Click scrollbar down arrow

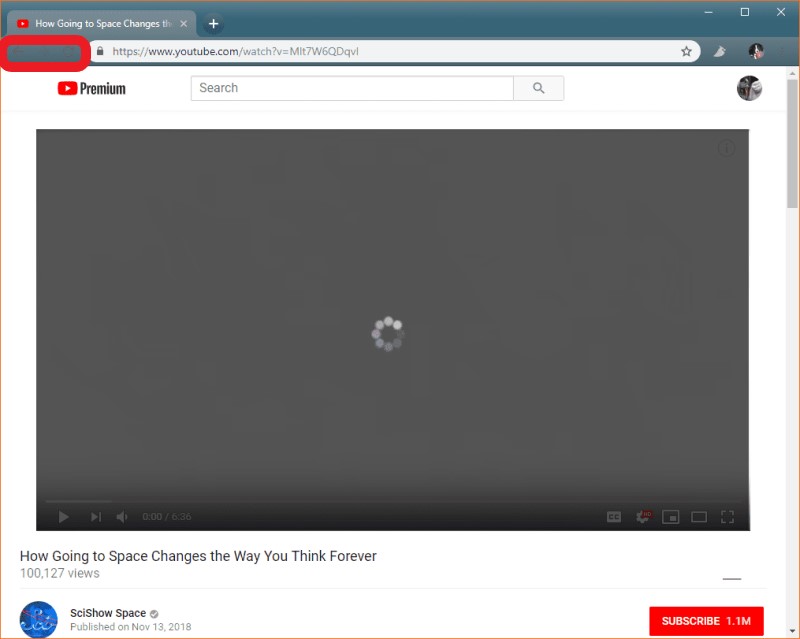[792, 631]
